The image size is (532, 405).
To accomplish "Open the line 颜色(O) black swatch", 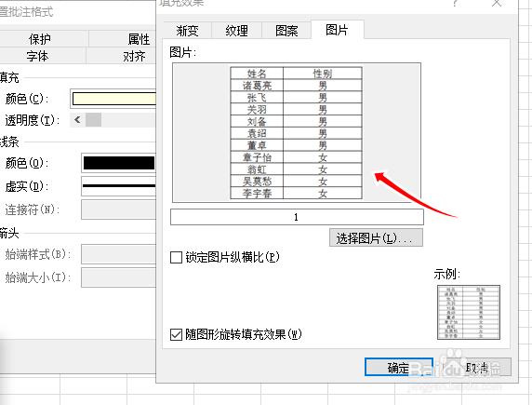I will coord(119,163).
